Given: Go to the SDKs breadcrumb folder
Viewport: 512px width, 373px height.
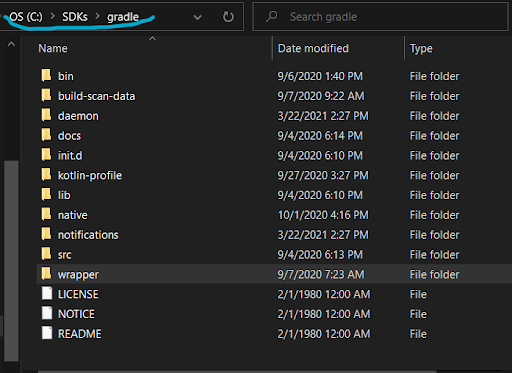Looking at the screenshot, I should click(75, 17).
